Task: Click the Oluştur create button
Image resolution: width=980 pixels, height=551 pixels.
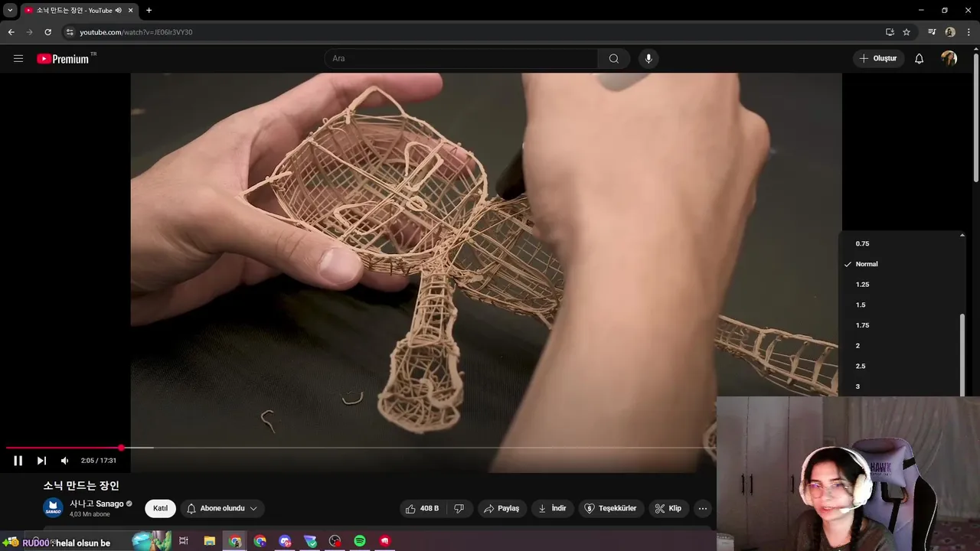Action: (x=878, y=58)
